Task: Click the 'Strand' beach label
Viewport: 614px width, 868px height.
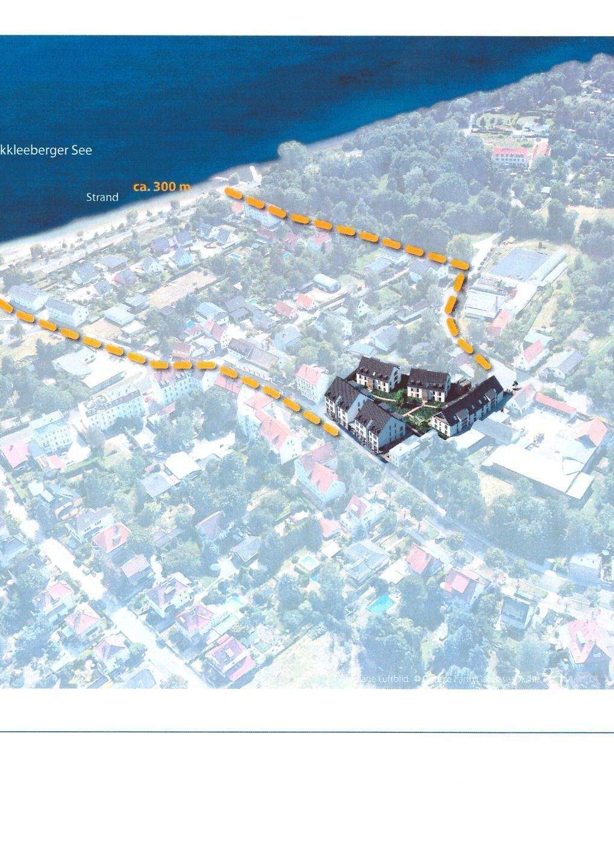Action: (x=102, y=197)
